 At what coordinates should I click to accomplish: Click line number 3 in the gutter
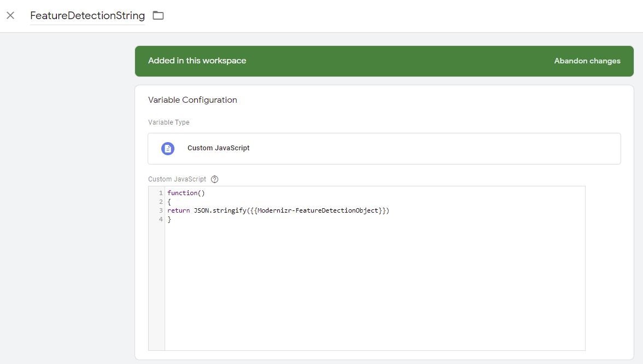click(160, 210)
